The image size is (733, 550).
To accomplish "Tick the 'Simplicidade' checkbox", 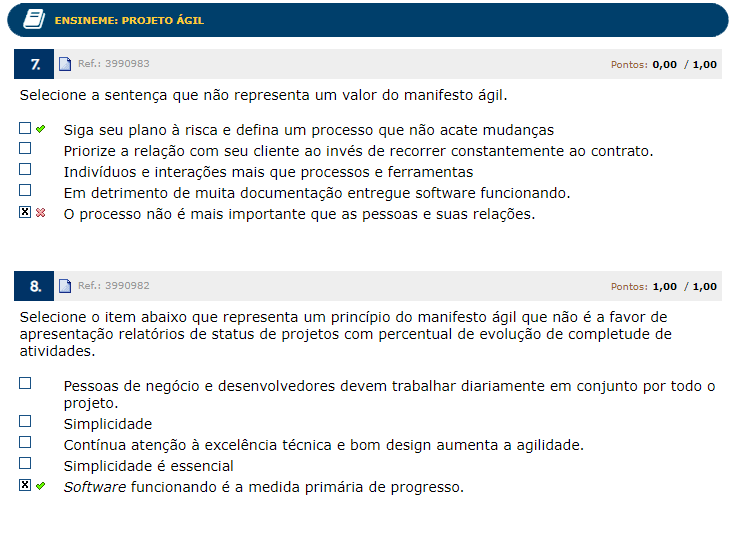I will pos(25,422).
